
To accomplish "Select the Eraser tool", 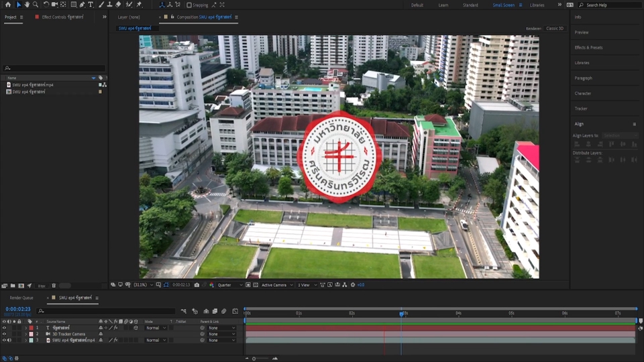I will coord(118,5).
